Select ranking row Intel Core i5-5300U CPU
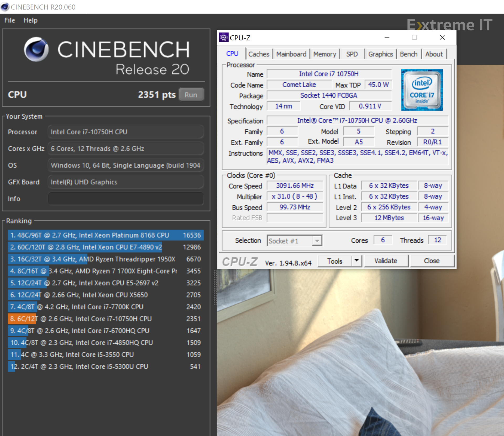The width and height of the screenshot is (504, 436). point(106,366)
